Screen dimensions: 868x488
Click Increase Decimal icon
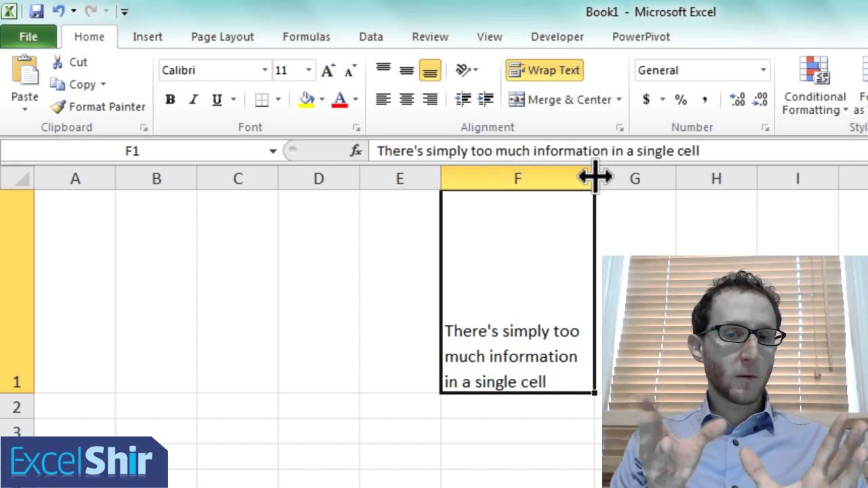[x=737, y=100]
